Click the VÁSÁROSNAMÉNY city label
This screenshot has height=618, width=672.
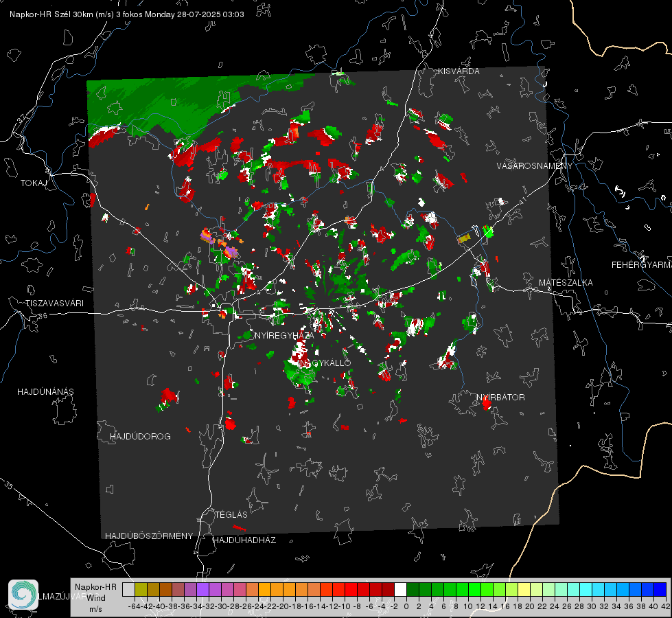(x=535, y=165)
